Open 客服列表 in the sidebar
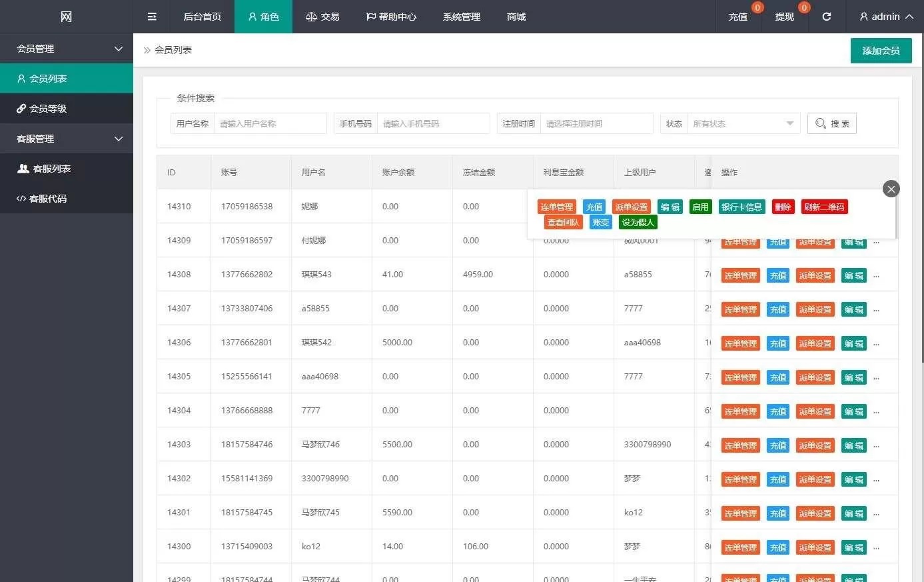 pyautogui.click(x=52, y=169)
